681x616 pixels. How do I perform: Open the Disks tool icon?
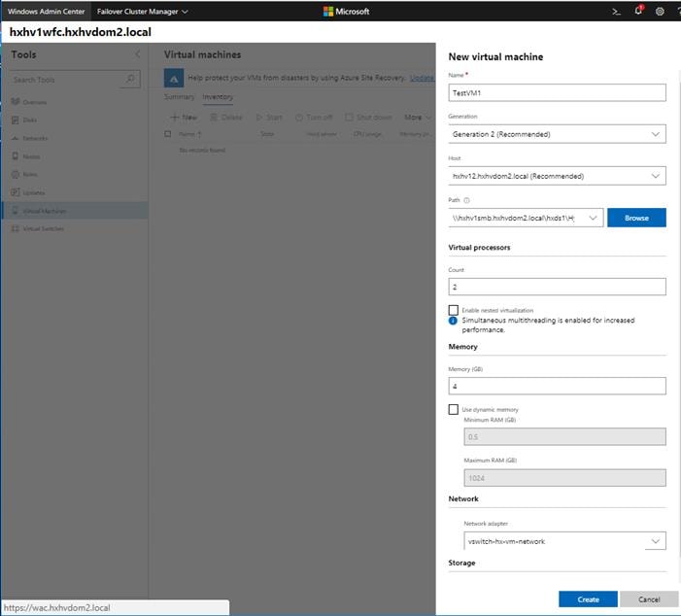(16, 120)
